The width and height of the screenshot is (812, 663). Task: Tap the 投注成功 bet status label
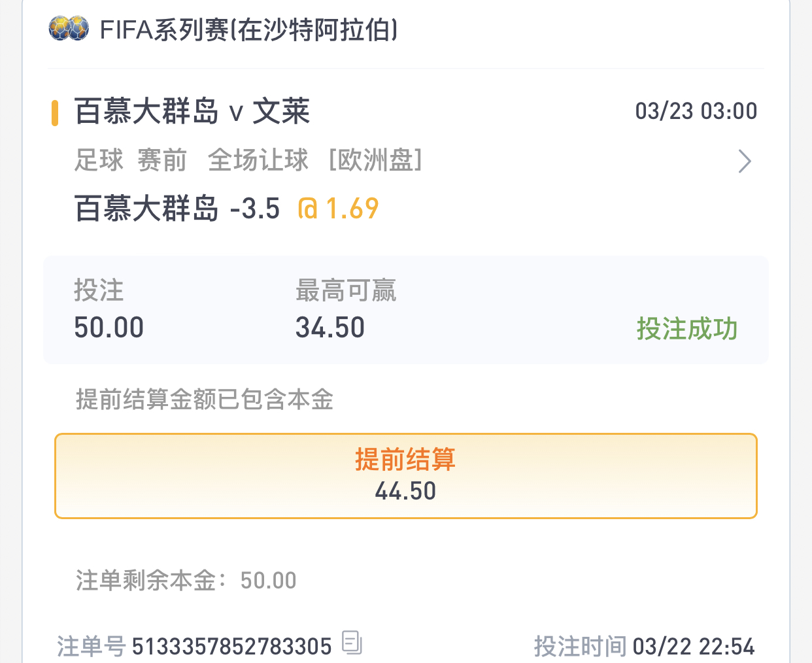point(687,329)
